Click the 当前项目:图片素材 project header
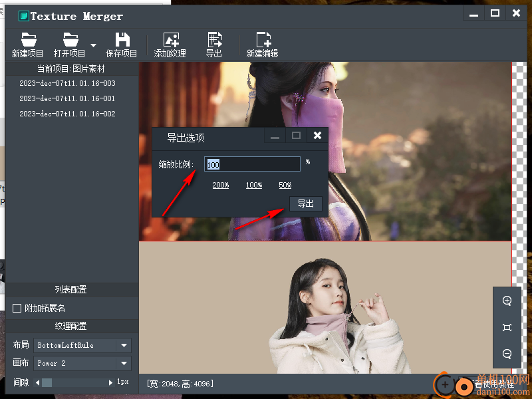Viewport: 532px width, 399px height. click(x=71, y=69)
